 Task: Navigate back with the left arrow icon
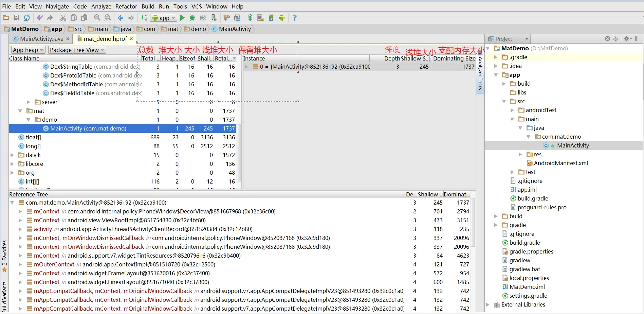[121, 18]
